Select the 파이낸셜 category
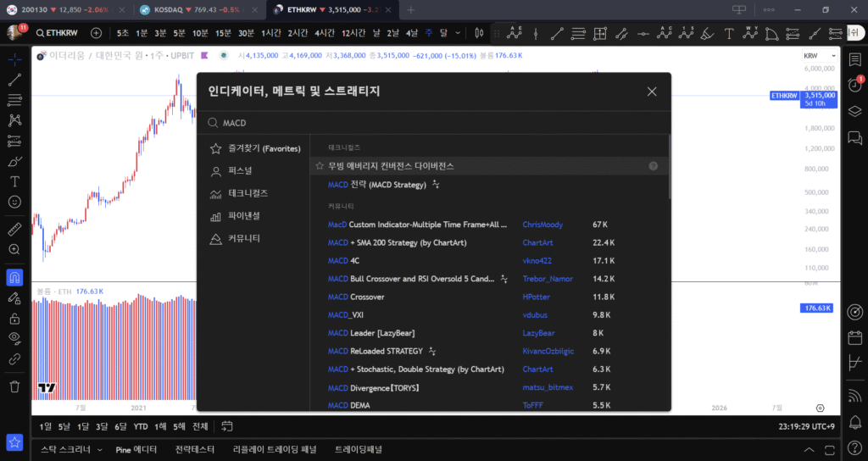The height and width of the screenshot is (461, 868). click(236, 216)
